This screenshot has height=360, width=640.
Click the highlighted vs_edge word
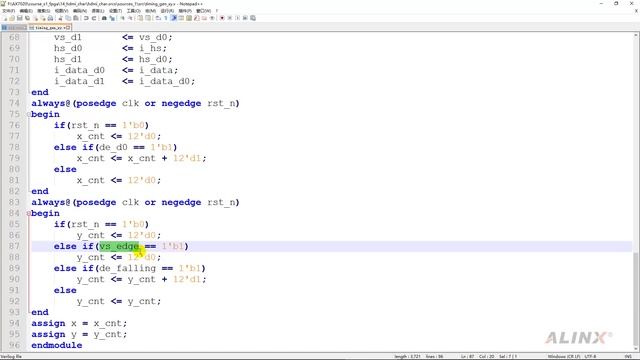point(119,246)
